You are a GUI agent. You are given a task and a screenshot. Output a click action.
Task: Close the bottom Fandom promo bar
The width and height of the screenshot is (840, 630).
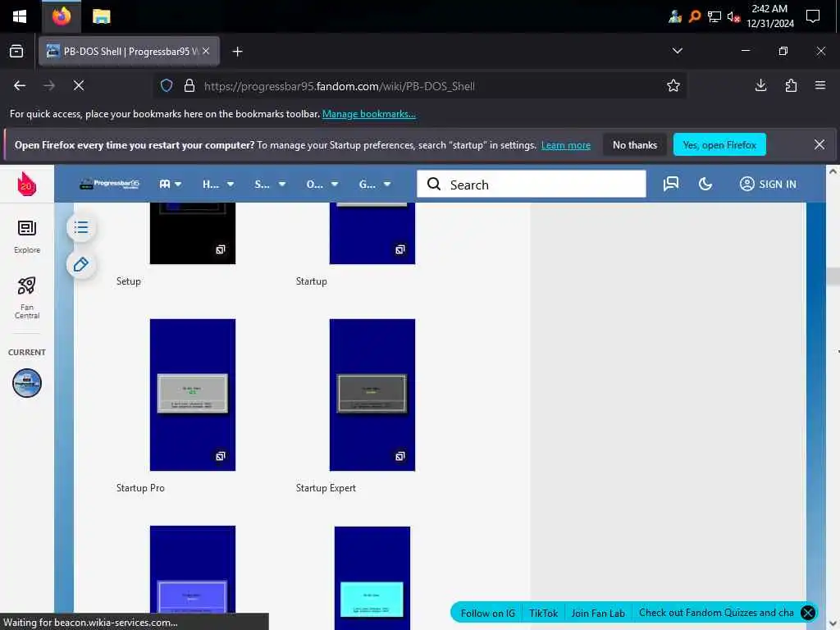(x=808, y=612)
